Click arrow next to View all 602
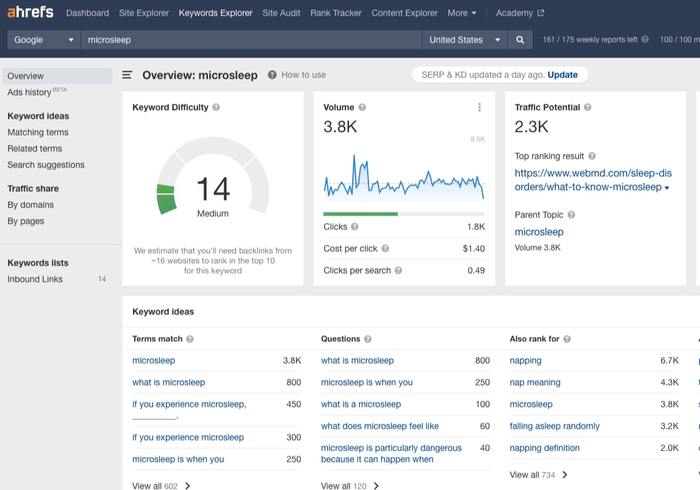Image resolution: width=700 pixels, height=490 pixels. coord(188,486)
